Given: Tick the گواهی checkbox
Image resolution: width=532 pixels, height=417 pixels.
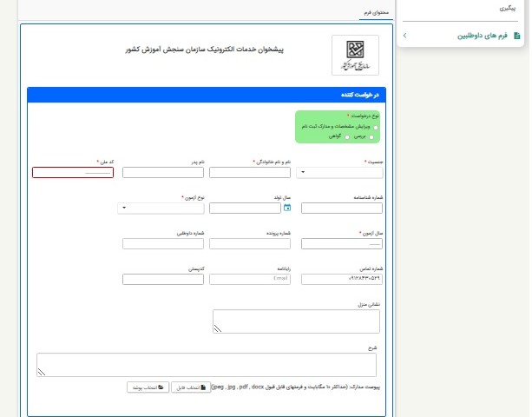Looking at the screenshot, I should [x=347, y=137].
